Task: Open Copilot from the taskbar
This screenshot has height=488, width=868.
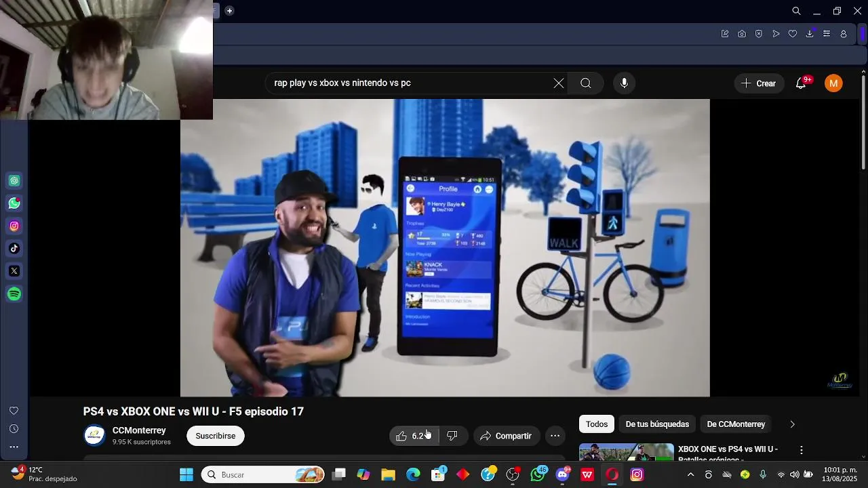Action: [363, 474]
